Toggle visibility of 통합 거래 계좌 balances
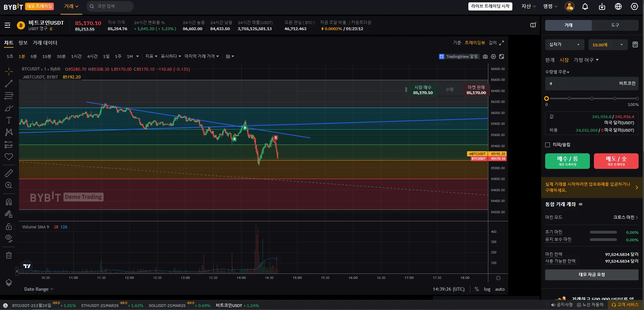The image size is (644, 310). (x=581, y=204)
